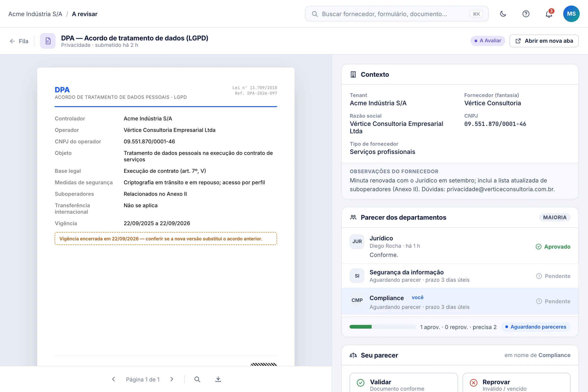This screenshot has height=392, width=588.
Task: Go to the next page of the document
Action: (x=172, y=379)
